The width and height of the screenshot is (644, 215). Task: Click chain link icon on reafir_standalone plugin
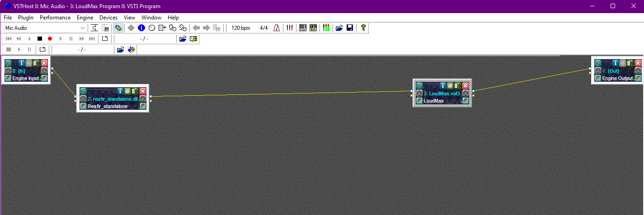[83, 91]
